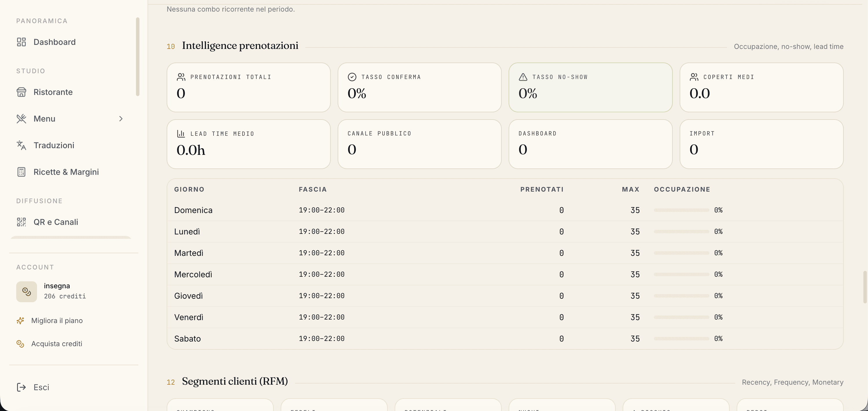Click Segmenti clienti (RFM) heading
The height and width of the screenshot is (411, 868).
click(235, 381)
